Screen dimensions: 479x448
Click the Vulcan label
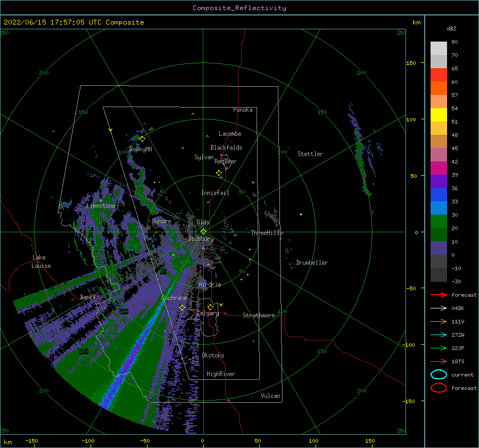pyautogui.click(x=270, y=396)
